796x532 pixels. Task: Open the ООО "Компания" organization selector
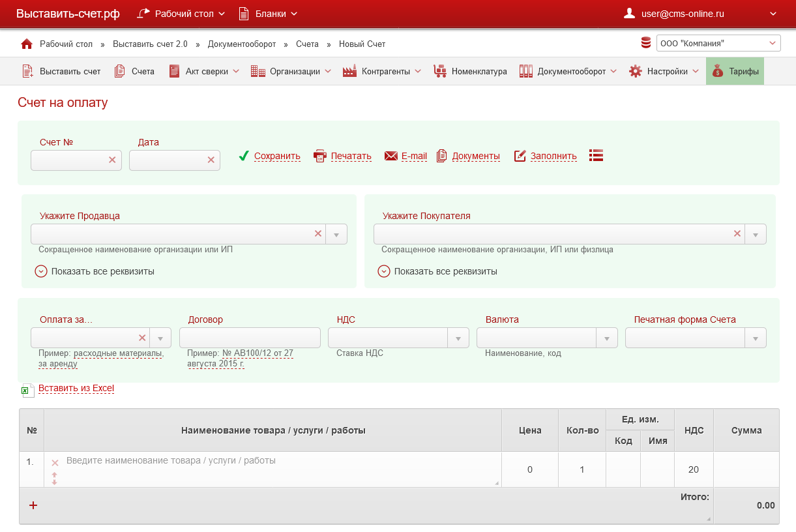(718, 44)
